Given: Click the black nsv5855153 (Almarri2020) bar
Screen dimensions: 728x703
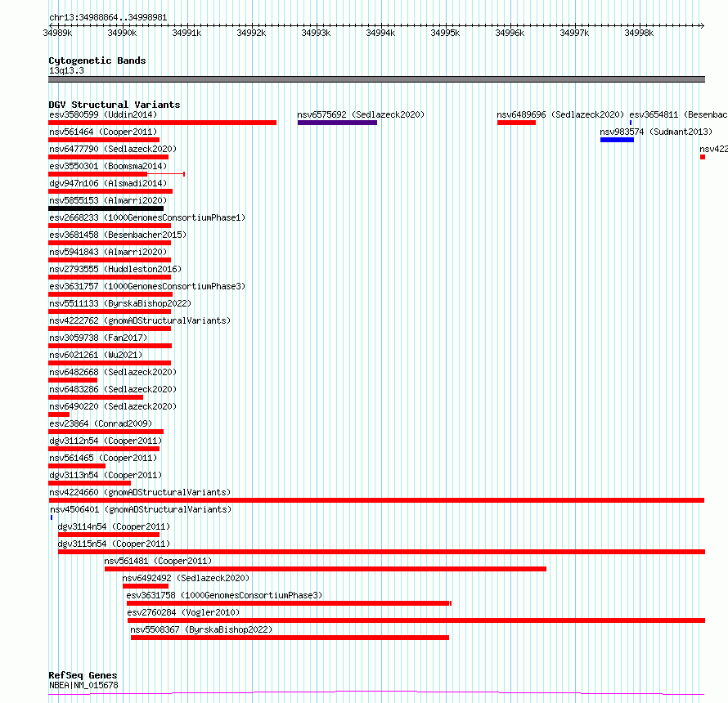Looking at the screenshot, I should [106, 208].
